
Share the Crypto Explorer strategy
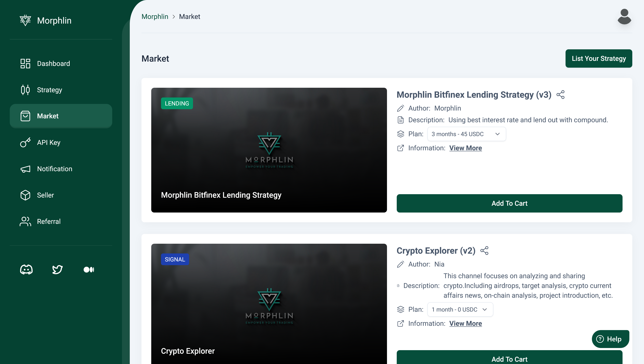(484, 251)
